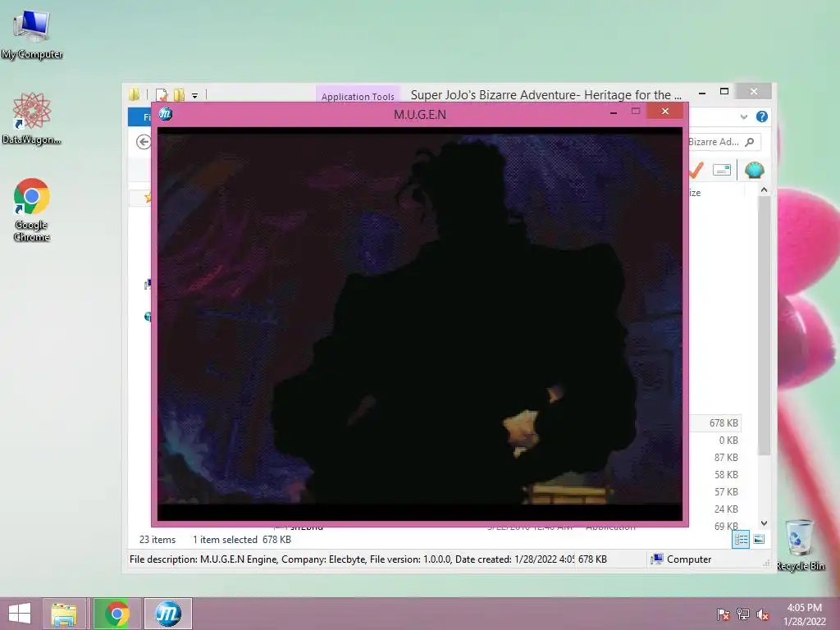Select the 678 KB size cell

point(724,423)
